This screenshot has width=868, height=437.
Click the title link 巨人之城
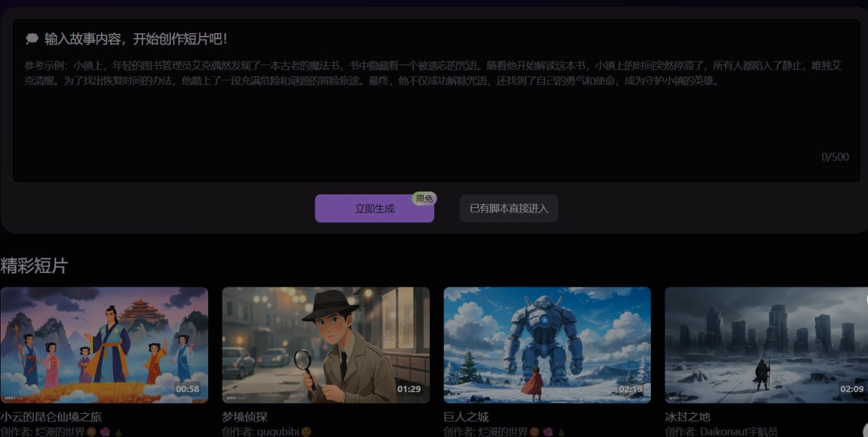[x=466, y=417]
